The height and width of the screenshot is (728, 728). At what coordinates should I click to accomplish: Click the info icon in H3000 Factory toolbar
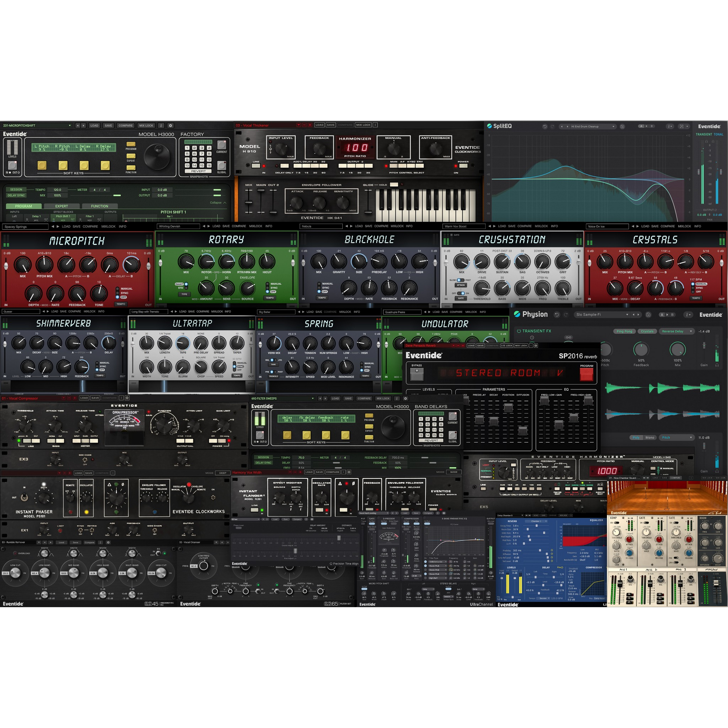(161, 125)
